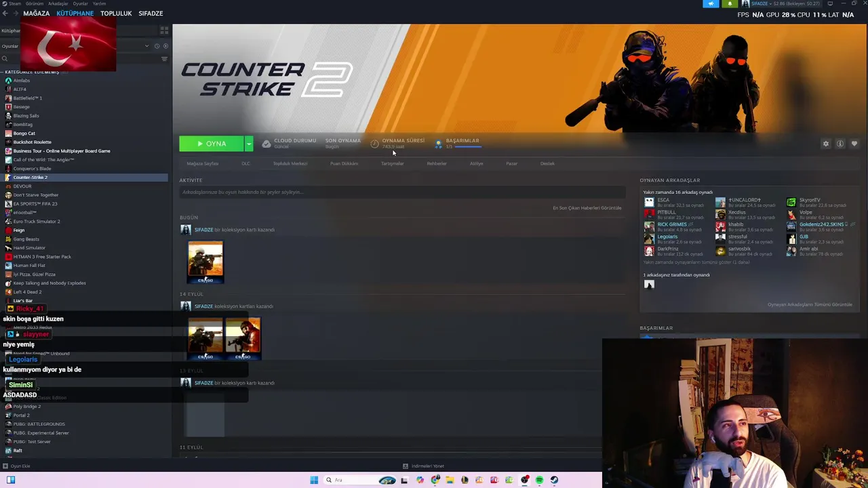Open the Steam menu
This screenshot has width=868, height=488.
(x=15, y=3)
